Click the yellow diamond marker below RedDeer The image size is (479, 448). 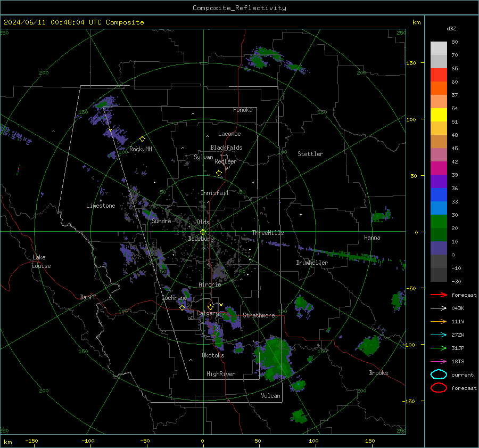pyautogui.click(x=219, y=173)
